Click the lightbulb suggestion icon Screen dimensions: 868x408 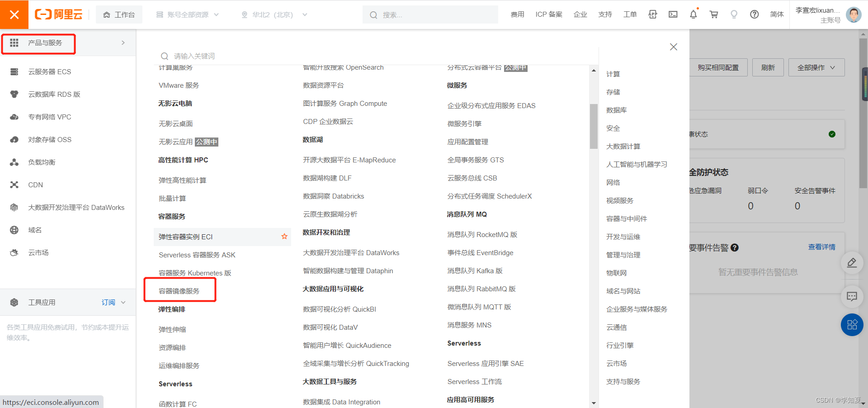734,15
